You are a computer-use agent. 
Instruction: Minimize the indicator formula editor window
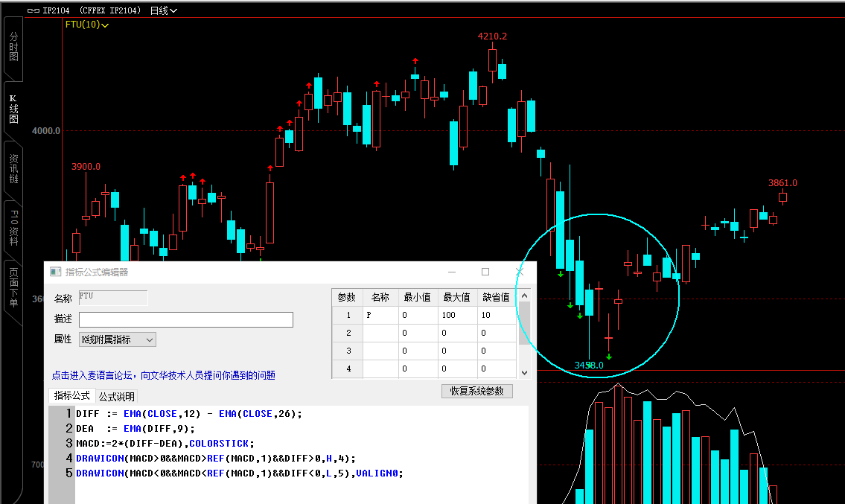tap(451, 272)
